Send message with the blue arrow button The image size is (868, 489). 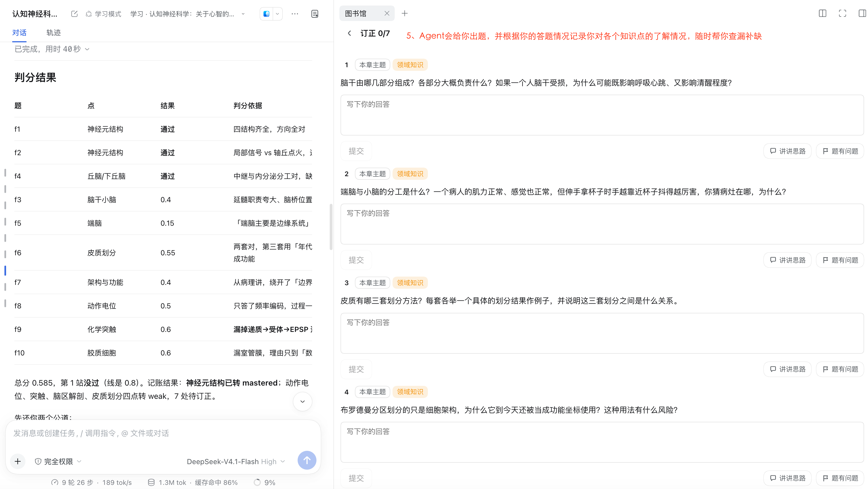(307, 460)
